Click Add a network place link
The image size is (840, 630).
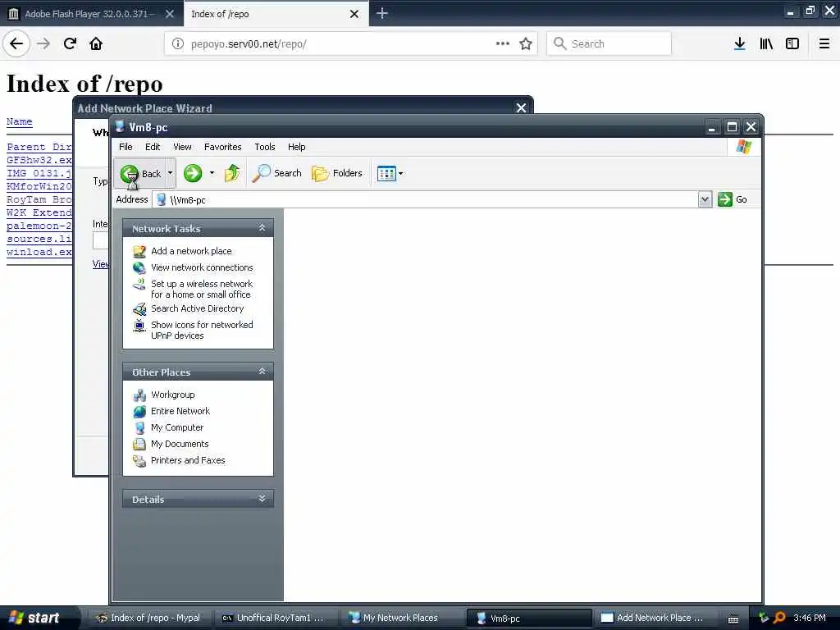(191, 251)
